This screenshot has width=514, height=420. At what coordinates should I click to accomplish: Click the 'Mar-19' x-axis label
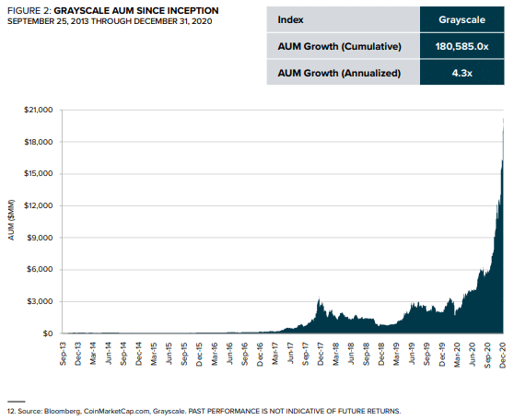pos(396,354)
